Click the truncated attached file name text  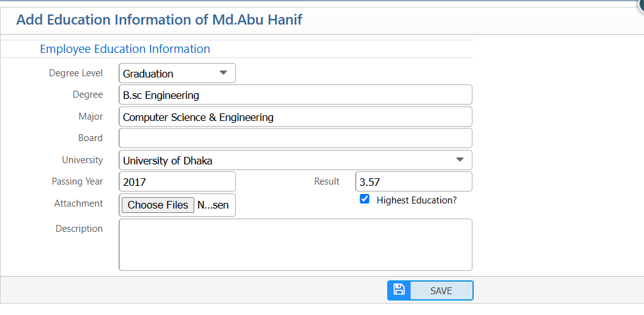(x=213, y=205)
